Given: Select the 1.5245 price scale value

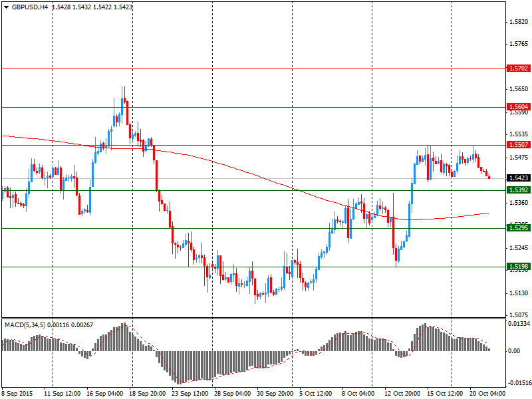Looking at the screenshot, I should (x=519, y=247).
